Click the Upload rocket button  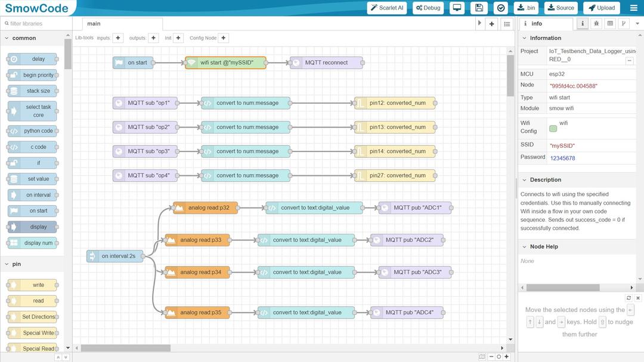coord(601,8)
